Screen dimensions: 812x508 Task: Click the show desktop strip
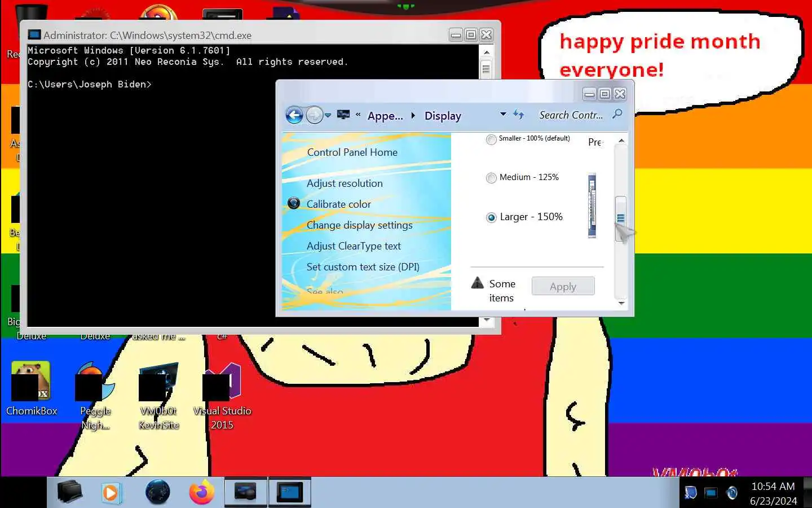807,492
